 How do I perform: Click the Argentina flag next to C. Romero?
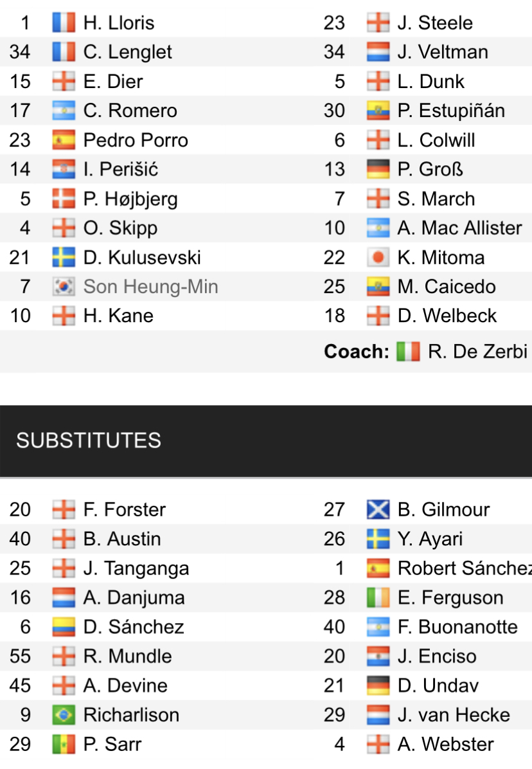(64, 111)
